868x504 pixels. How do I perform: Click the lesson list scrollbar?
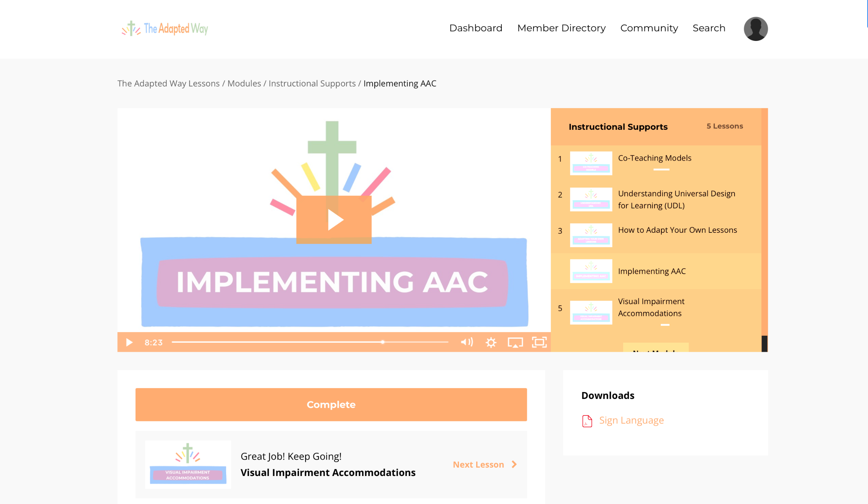[764, 343]
